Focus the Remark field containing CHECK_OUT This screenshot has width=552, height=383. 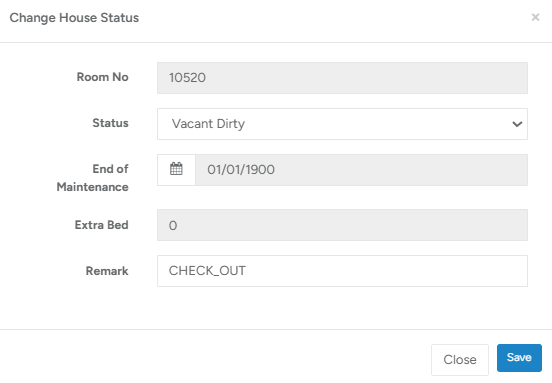[342, 271]
